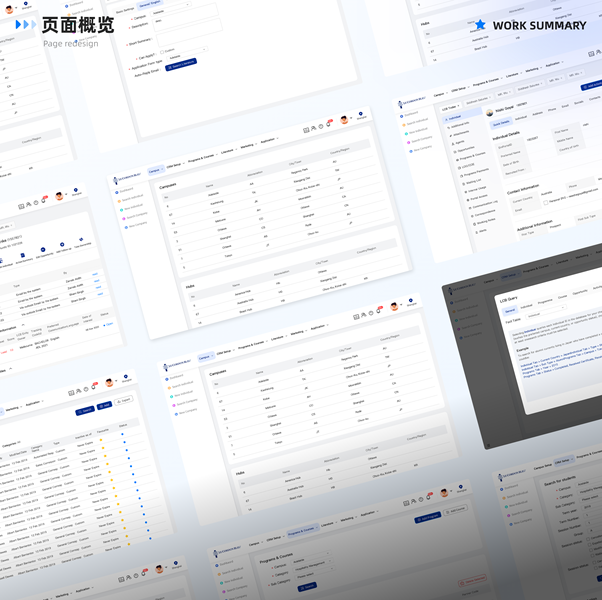
Task: Select Individual in the profile side menu
Action: coord(462,115)
